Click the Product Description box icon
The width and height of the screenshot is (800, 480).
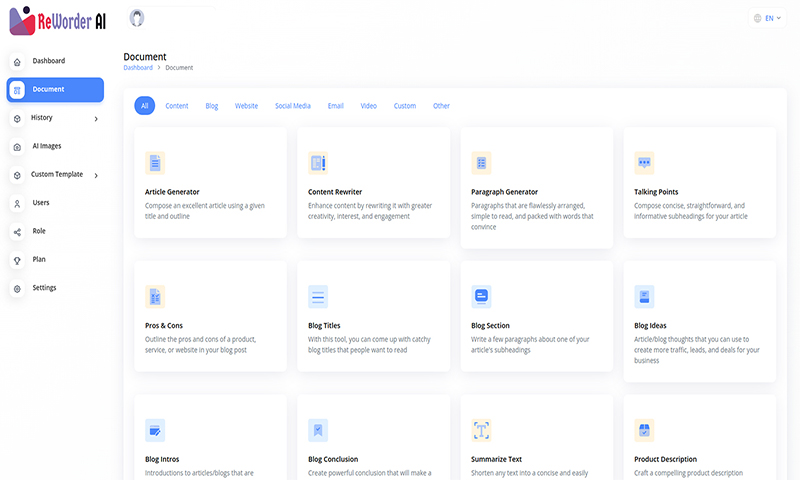[644, 431]
